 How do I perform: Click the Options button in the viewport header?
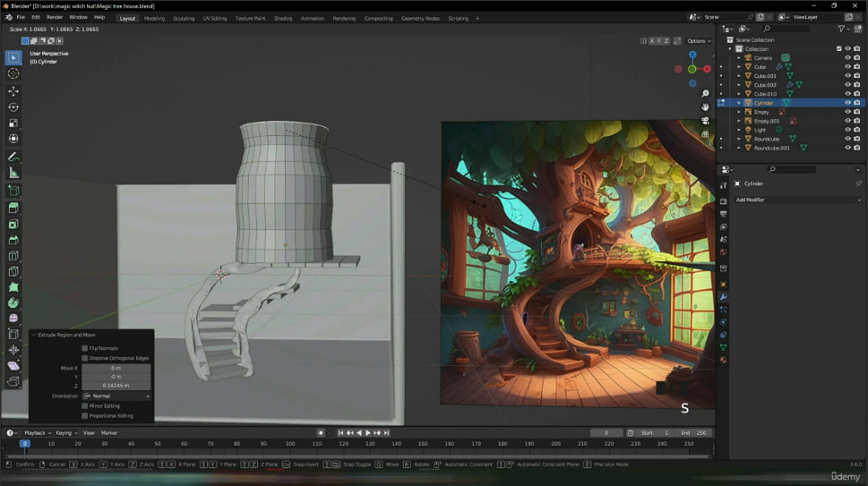coord(699,41)
